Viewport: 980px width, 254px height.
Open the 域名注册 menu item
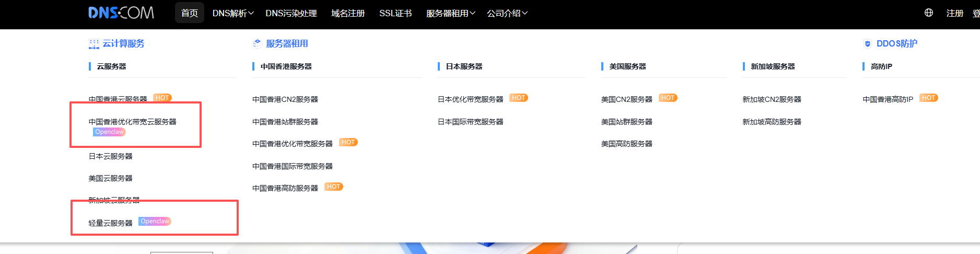pos(348,14)
